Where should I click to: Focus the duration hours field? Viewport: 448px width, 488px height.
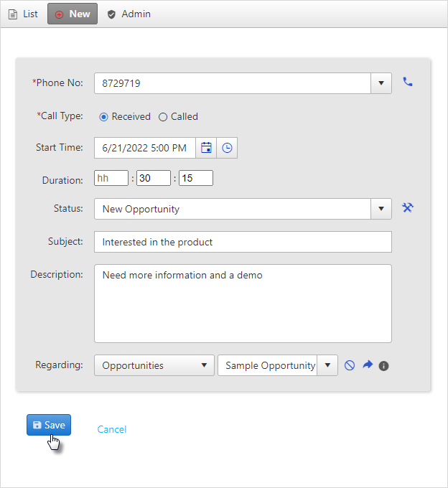tap(111, 178)
